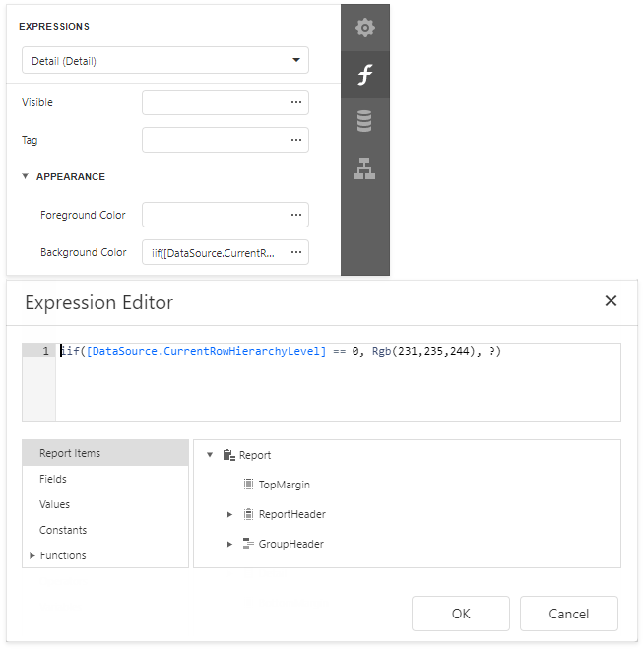644x650 pixels.
Task: Click the TopMargin band icon
Action: [248, 485]
